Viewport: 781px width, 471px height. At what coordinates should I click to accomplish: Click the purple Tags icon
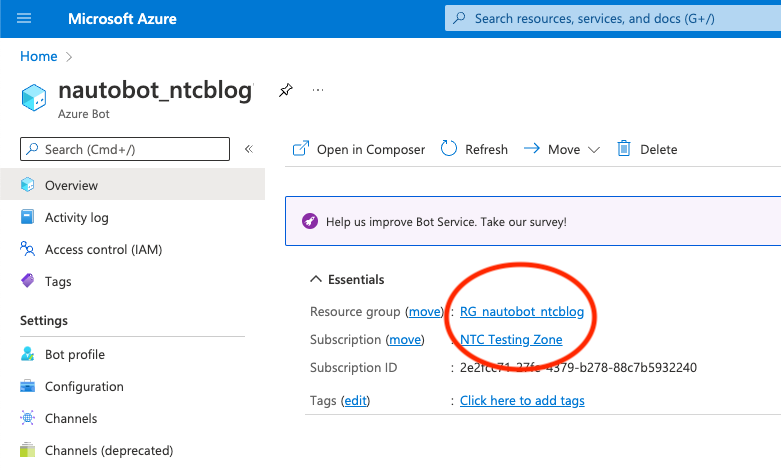pos(28,281)
